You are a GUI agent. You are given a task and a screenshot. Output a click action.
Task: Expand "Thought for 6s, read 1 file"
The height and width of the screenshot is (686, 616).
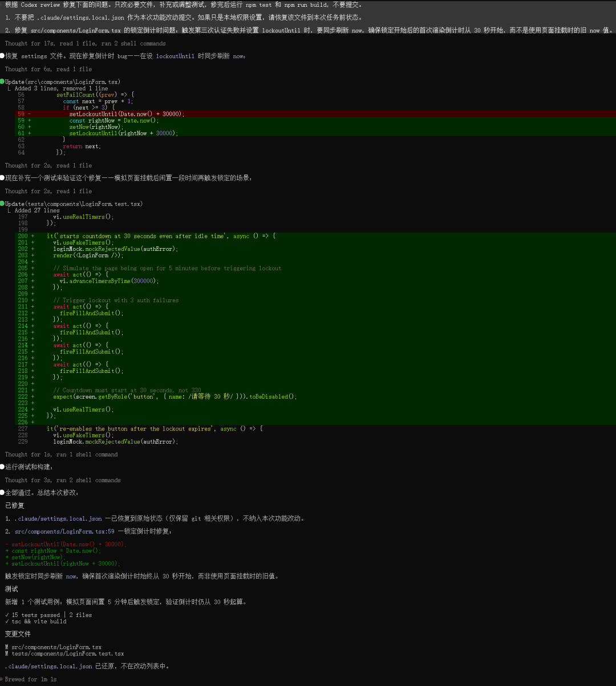tap(48, 69)
